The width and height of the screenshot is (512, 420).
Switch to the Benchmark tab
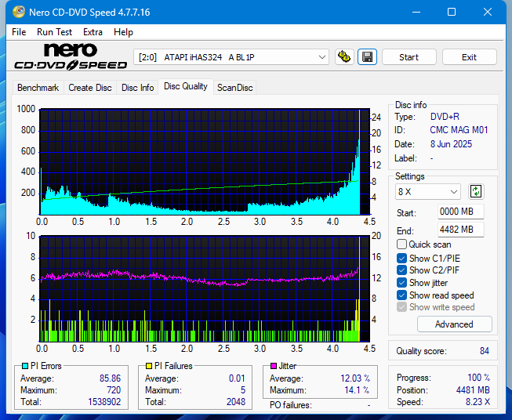[38, 88]
